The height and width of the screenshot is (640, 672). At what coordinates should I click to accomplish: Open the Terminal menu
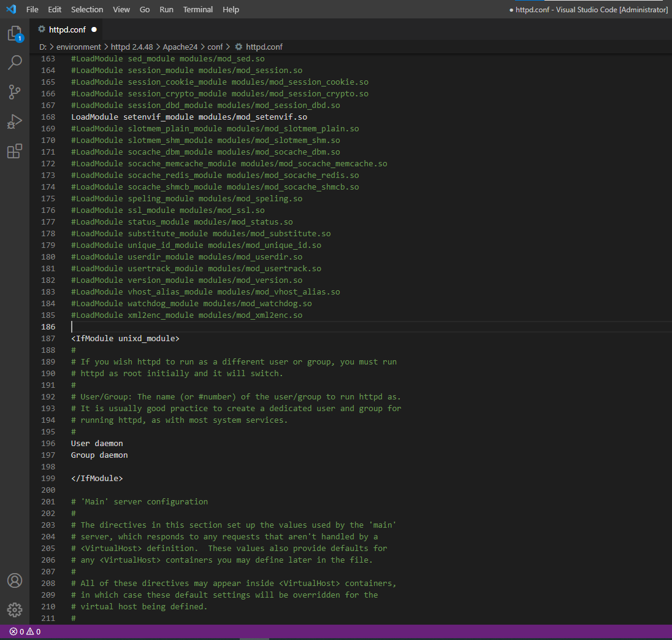(x=197, y=9)
